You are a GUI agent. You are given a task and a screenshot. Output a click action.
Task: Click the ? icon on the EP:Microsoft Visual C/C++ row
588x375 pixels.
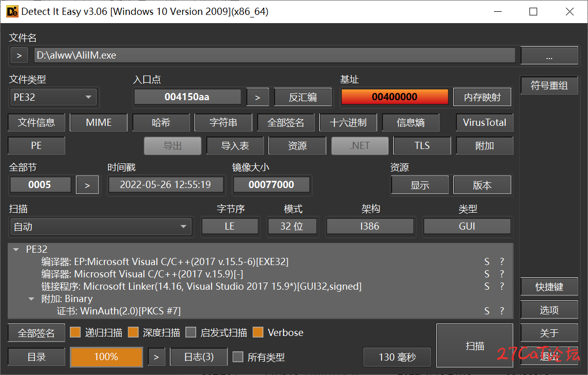[x=502, y=261]
